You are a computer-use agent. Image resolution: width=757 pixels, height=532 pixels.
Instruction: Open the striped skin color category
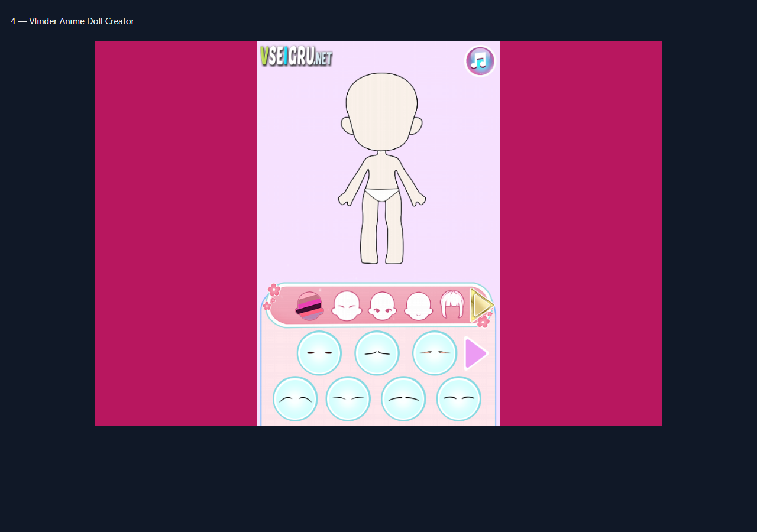point(310,306)
